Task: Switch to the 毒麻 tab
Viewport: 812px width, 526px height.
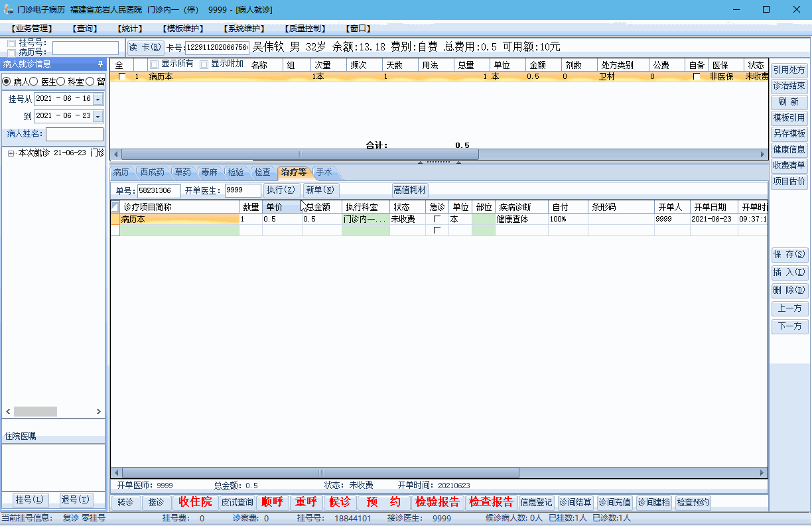Action: [x=209, y=172]
